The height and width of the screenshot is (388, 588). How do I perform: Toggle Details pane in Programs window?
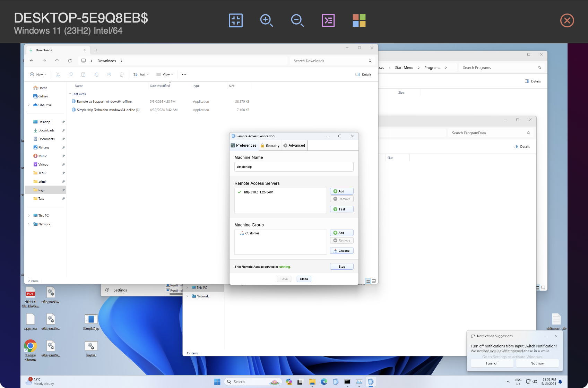click(x=533, y=81)
